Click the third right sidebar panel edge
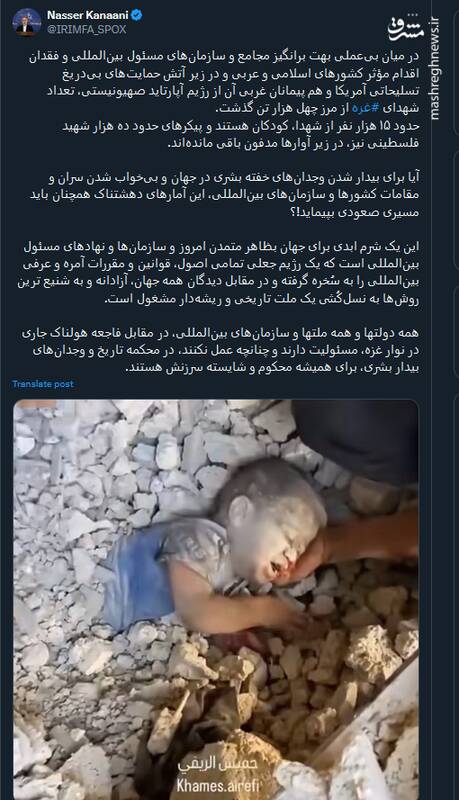This screenshot has height=800, width=459. tap(455, 332)
